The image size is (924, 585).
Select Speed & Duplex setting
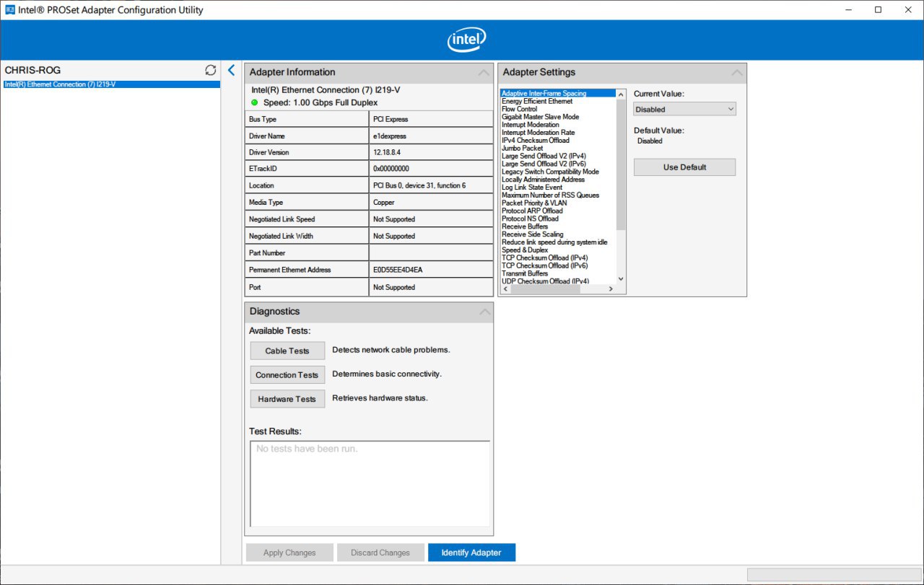[525, 250]
